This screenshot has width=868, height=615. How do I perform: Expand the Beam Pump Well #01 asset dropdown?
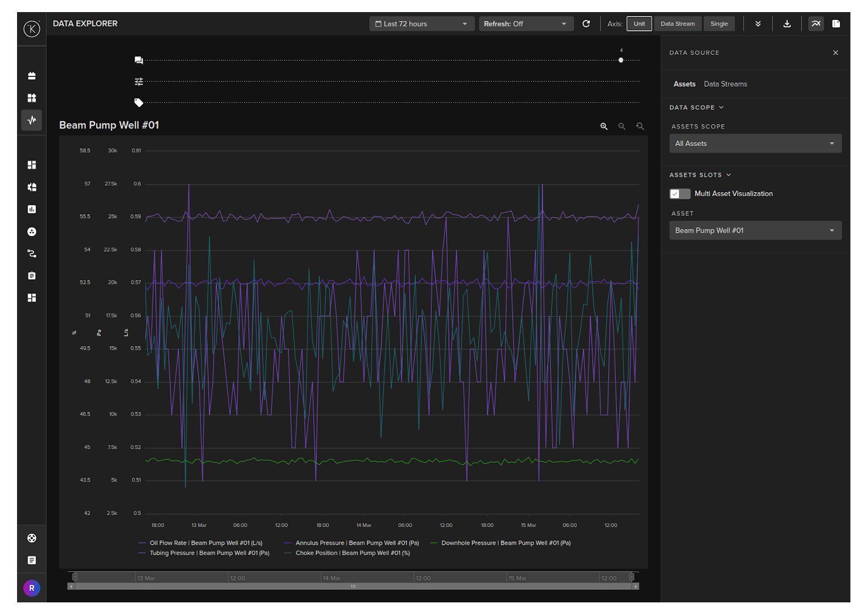tap(755, 231)
